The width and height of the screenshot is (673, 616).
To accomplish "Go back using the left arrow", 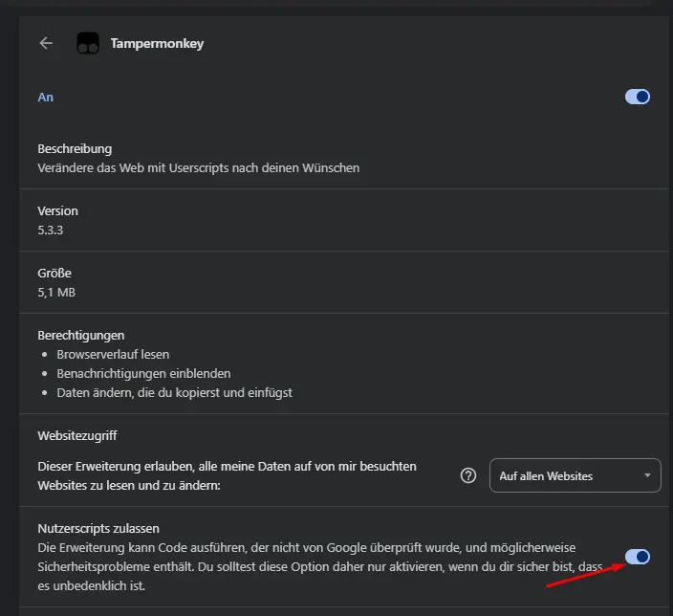I will 46,43.
